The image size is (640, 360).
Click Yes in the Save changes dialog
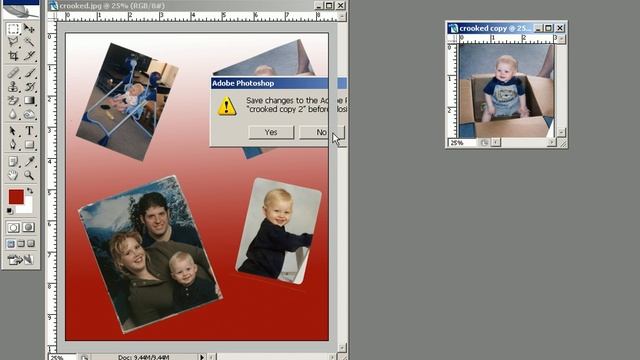pos(271,132)
